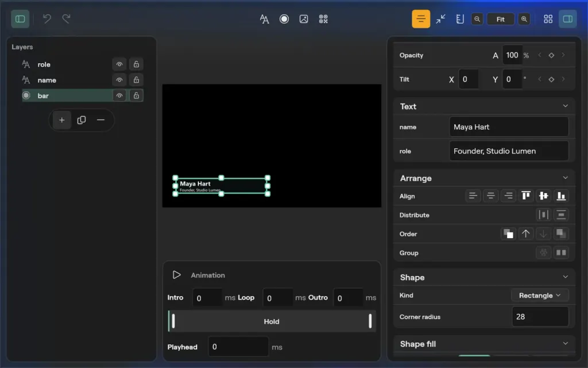Screen dimensions: 588x368
Task: Remove the selected layer with minus button
Action: tap(100, 120)
